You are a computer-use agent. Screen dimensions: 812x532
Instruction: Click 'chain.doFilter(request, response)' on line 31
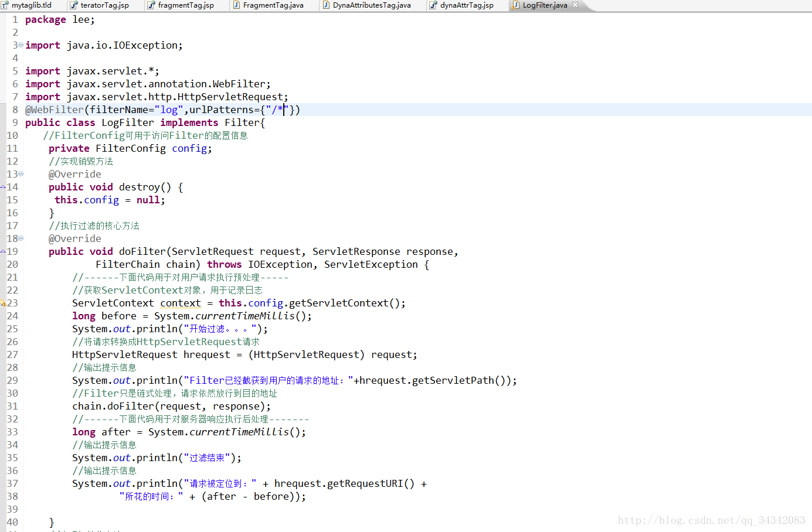point(168,407)
